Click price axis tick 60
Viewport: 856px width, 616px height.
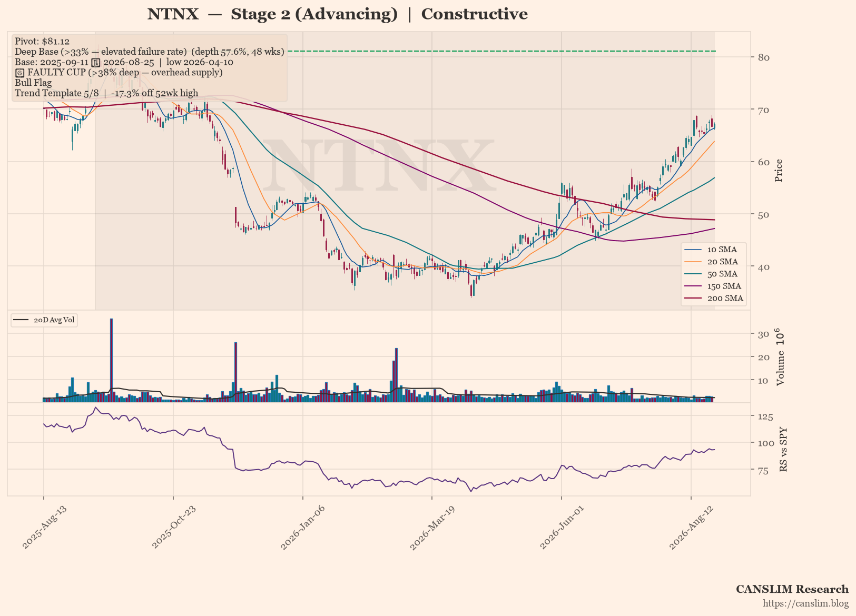point(763,162)
